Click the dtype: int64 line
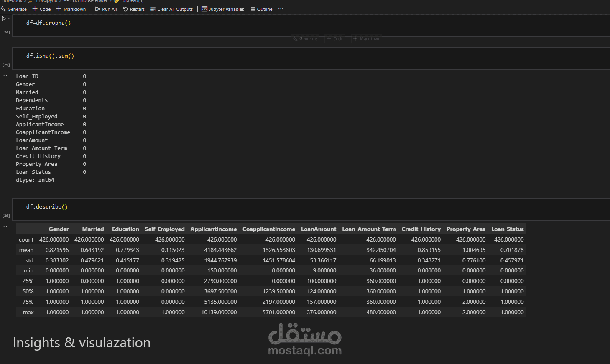The width and height of the screenshot is (610, 364). point(35,180)
